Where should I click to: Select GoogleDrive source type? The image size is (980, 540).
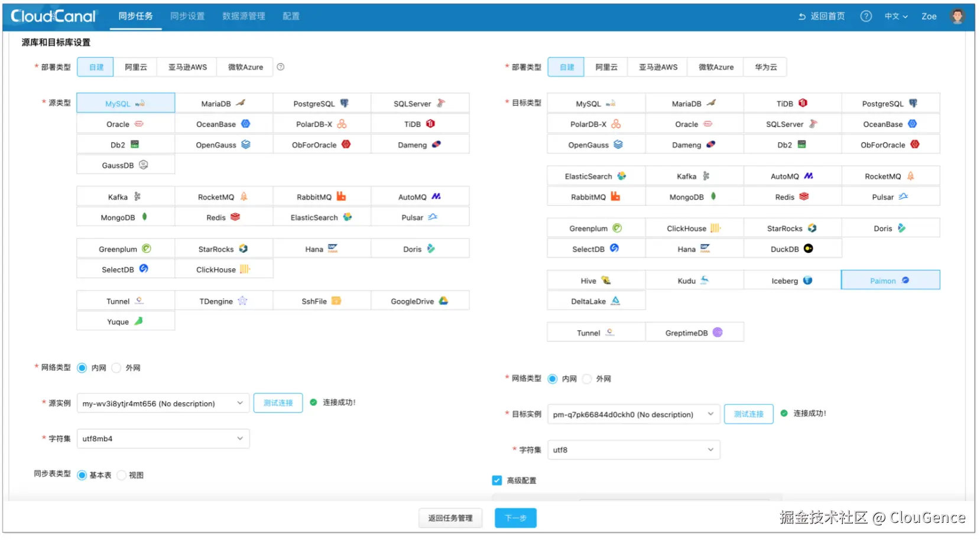[x=420, y=301]
